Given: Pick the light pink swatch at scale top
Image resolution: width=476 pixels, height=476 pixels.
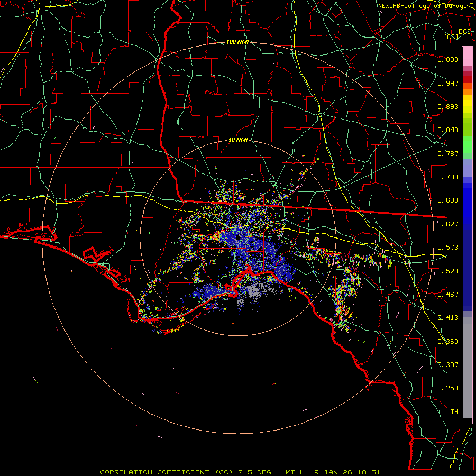Looking at the screenshot, I should (467, 57).
